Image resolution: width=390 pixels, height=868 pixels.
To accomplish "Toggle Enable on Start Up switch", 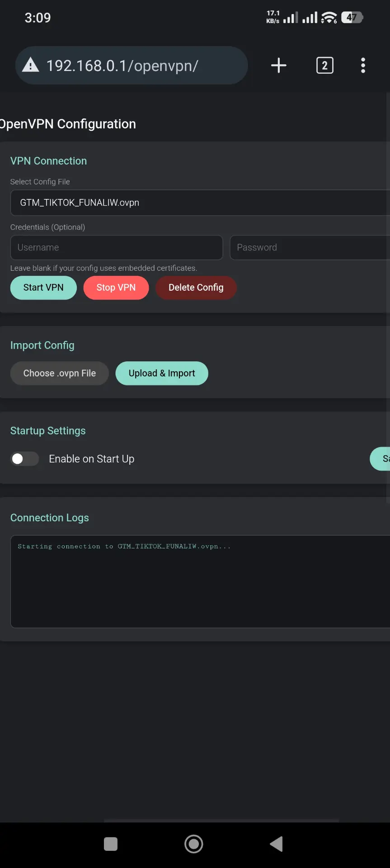I will click(24, 459).
